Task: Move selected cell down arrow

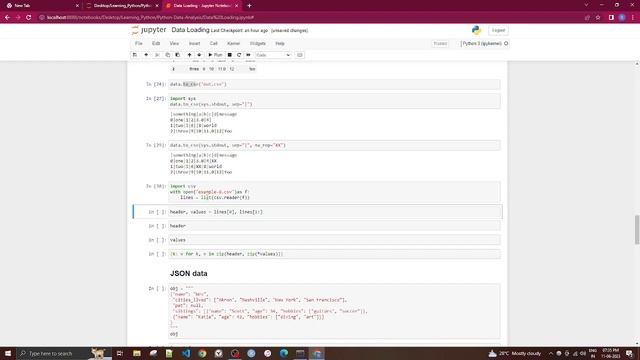Action: point(199,55)
